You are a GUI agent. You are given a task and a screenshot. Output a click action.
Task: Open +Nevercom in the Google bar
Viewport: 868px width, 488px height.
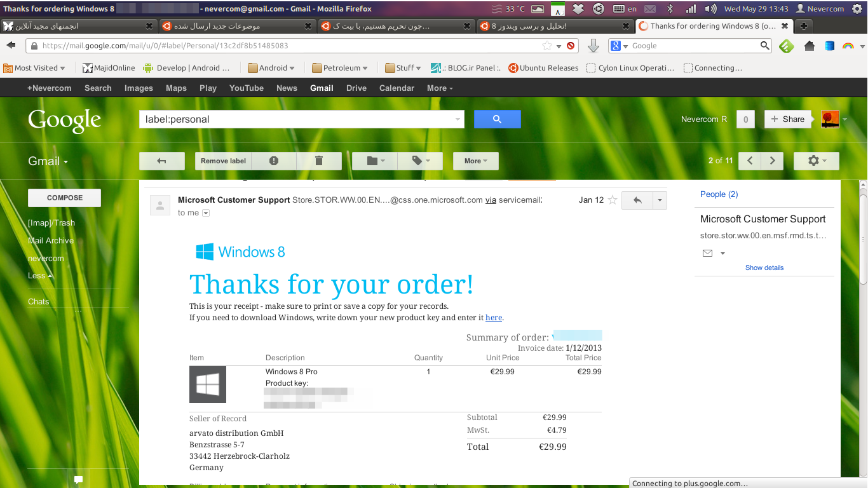tap(50, 88)
